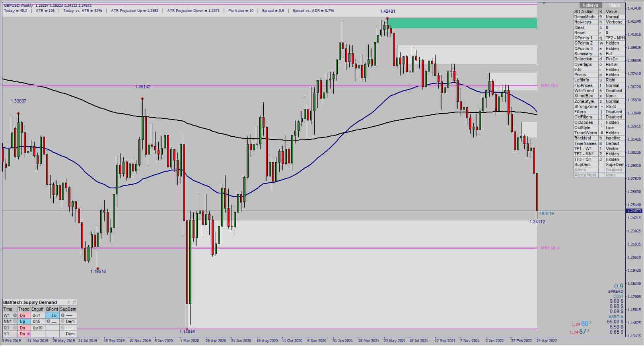This screenshot has width=644, height=346.
Task: Click the round icon beside W1 in Time column
Action: [x=15, y=315]
